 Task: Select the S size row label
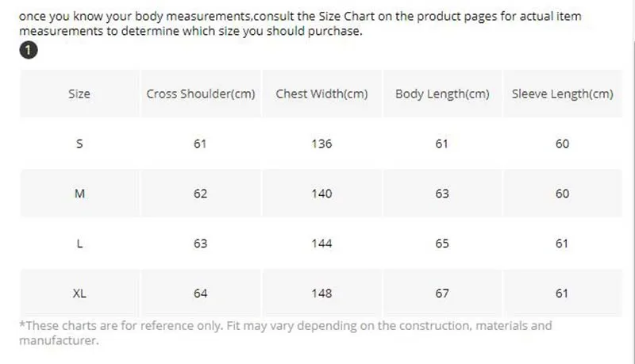pyautogui.click(x=79, y=144)
